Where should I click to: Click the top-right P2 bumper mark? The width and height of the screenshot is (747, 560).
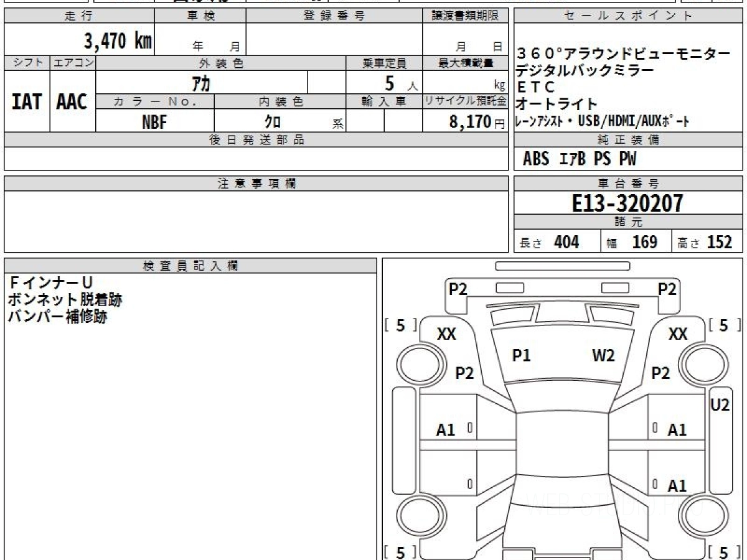click(667, 289)
